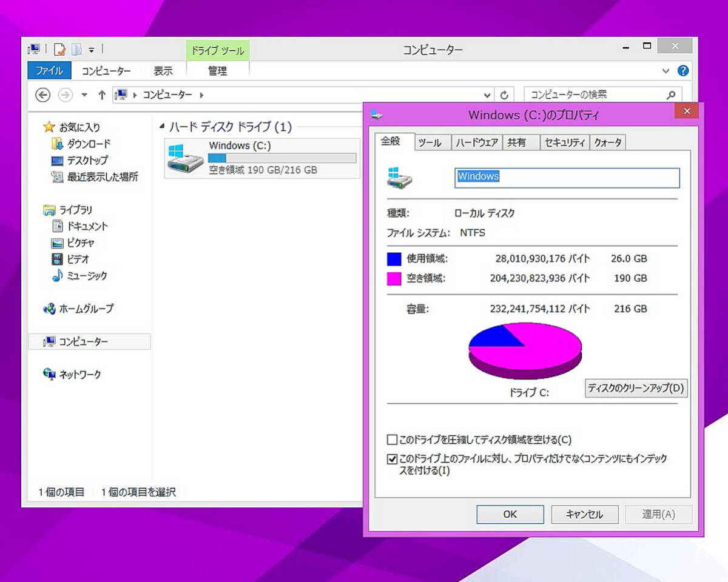728x582 pixels.
Task: Select the Windows (C:) drive icon
Action: 185,158
